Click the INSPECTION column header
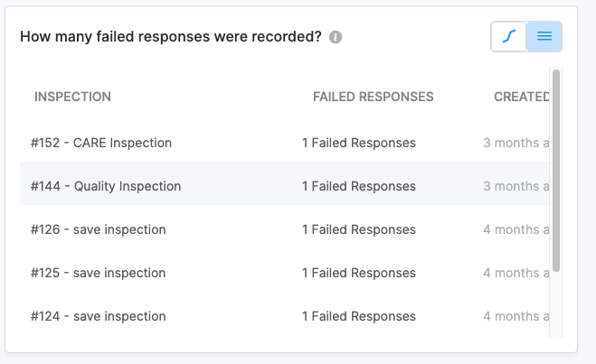The width and height of the screenshot is (596, 364). [72, 97]
